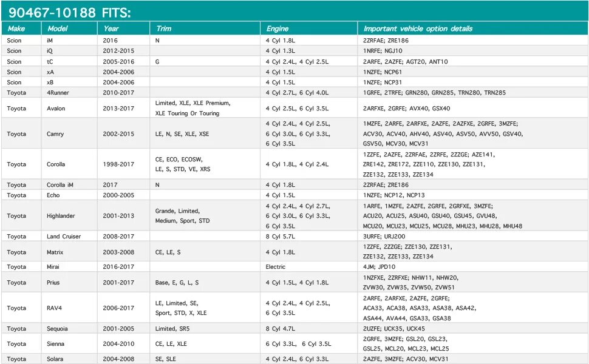
Task: Click the engine Electric for Mirai
Action: click(x=275, y=267)
